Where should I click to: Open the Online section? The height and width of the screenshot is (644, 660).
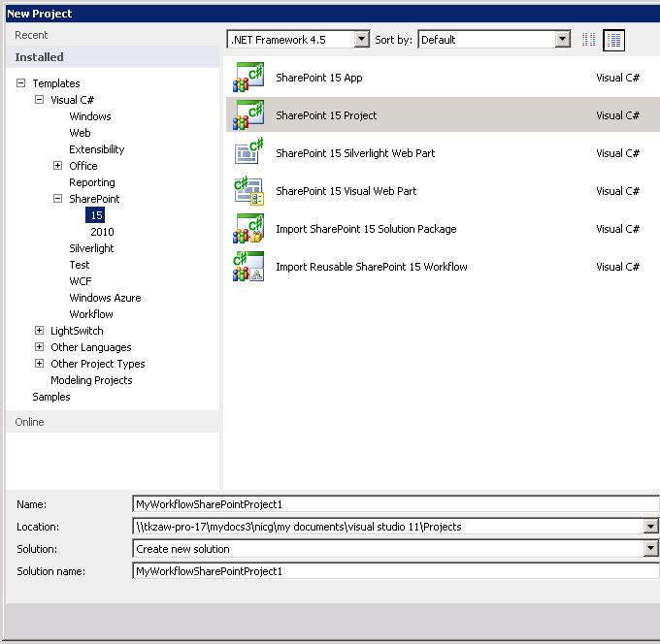[113, 422]
